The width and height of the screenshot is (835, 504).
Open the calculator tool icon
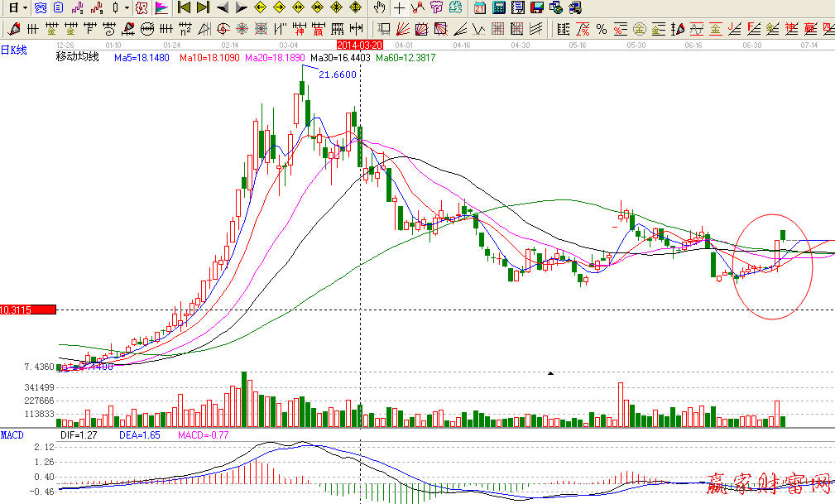click(499, 8)
